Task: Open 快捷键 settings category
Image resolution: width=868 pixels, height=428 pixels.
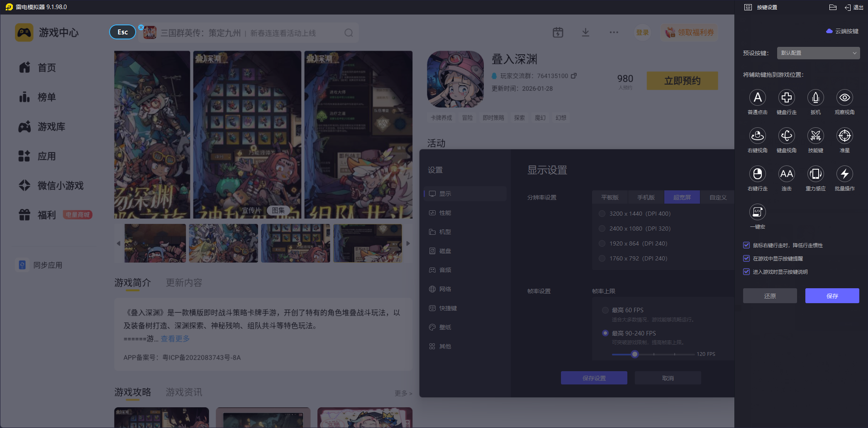Action: click(465, 308)
